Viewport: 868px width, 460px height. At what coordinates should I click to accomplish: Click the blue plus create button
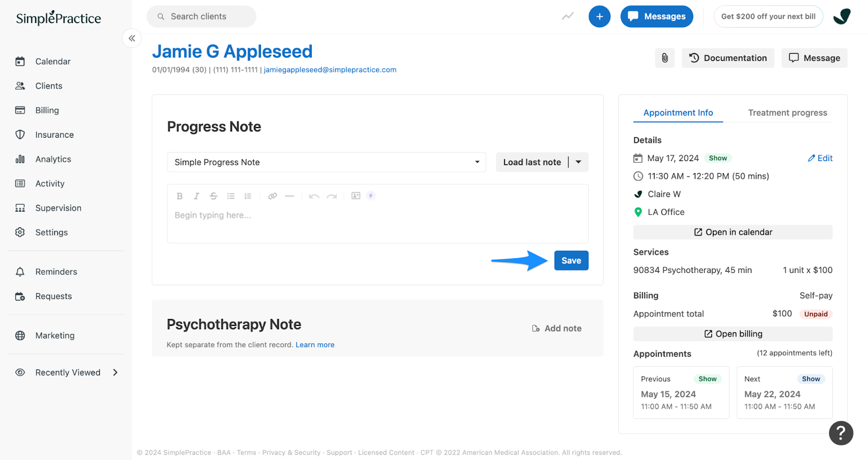point(599,16)
